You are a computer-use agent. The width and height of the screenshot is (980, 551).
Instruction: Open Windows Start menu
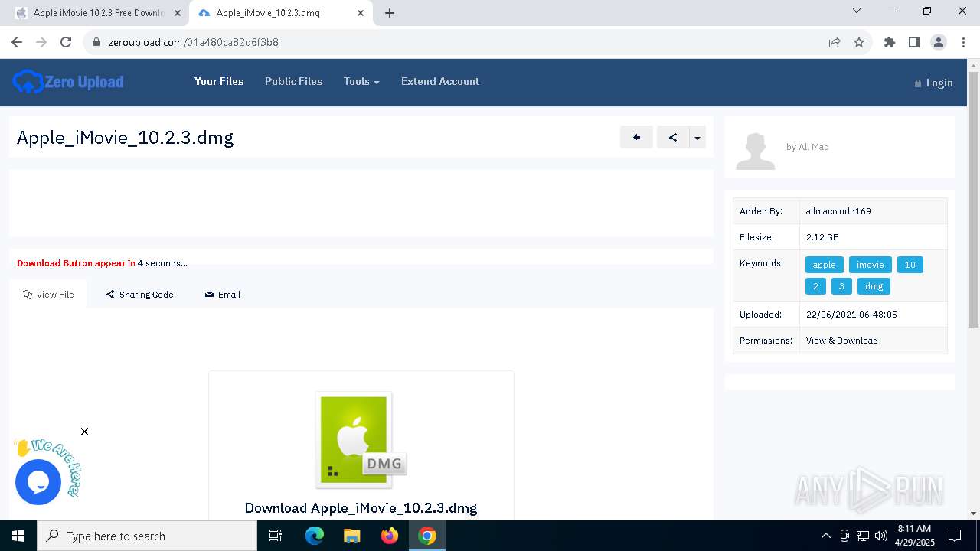pyautogui.click(x=18, y=536)
